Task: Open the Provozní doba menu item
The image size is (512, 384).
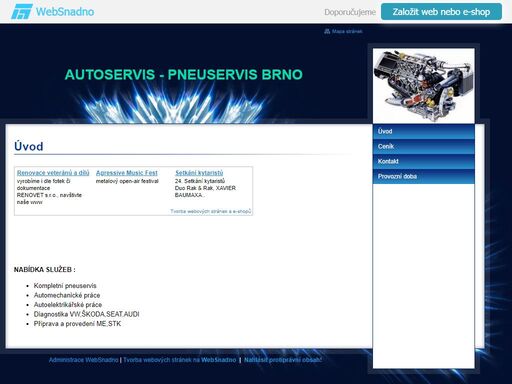Action: [424, 176]
